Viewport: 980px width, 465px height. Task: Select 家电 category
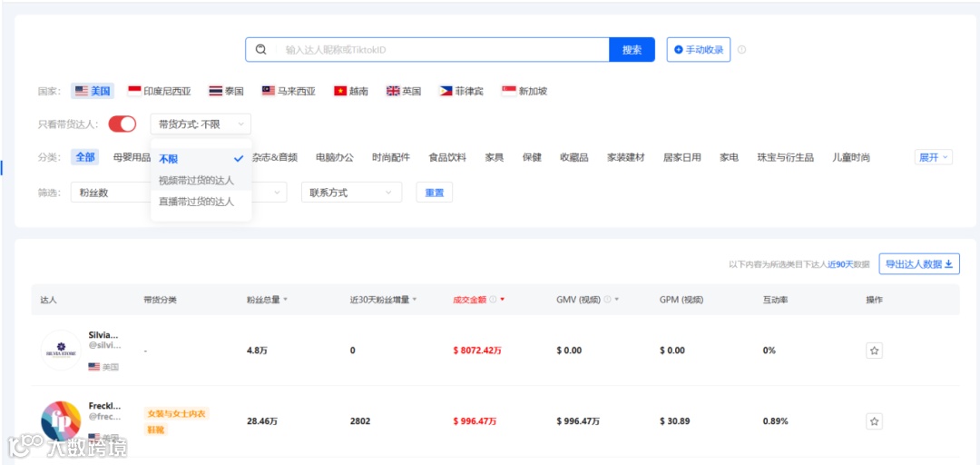pyautogui.click(x=729, y=157)
